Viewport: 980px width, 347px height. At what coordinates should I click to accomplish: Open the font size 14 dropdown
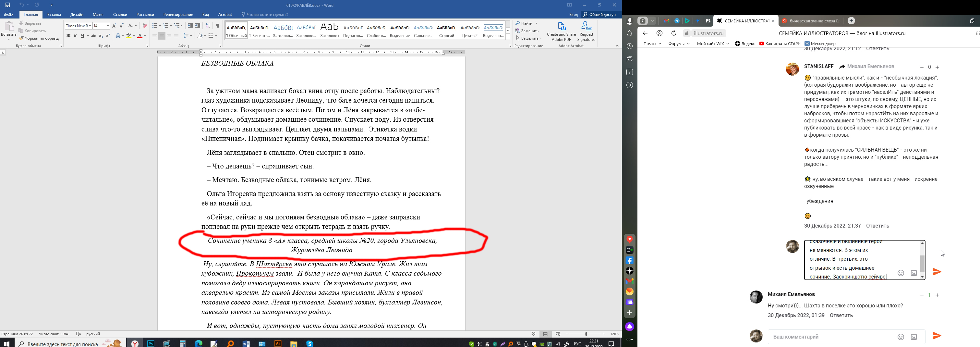click(x=108, y=26)
